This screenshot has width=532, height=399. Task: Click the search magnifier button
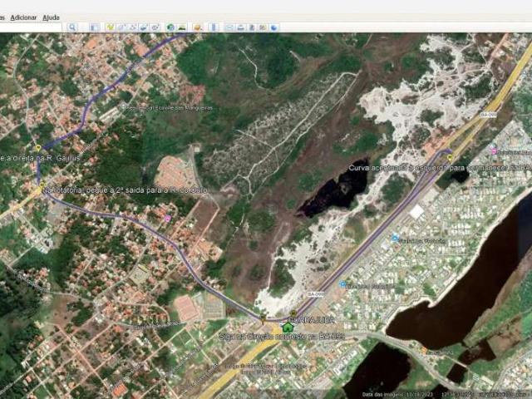[x=72, y=27]
